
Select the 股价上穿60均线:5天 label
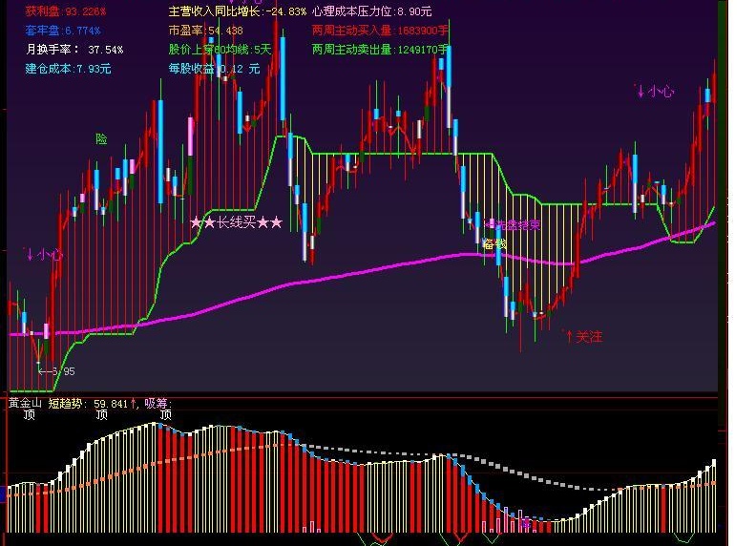coord(220,50)
